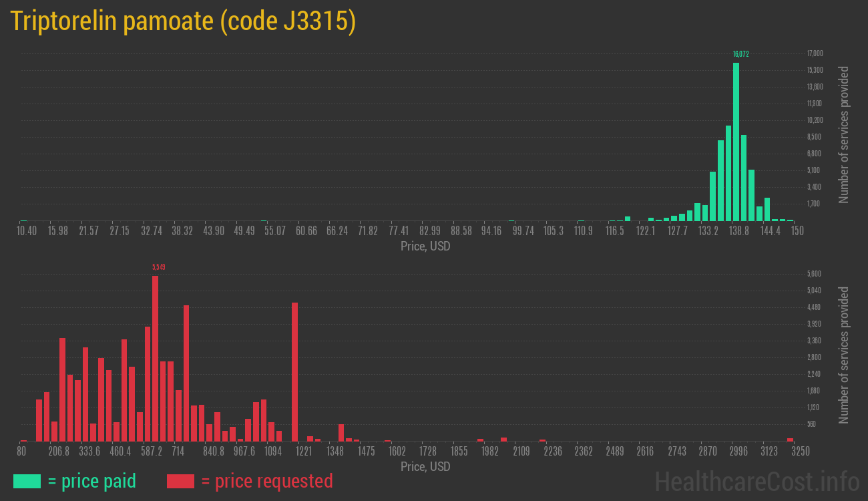Click the green price paid legend swatch
The image size is (868, 501).
27,481
